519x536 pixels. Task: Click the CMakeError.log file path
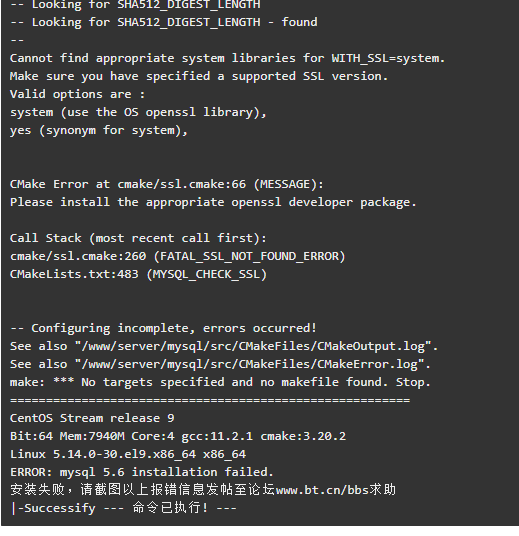(x=253, y=364)
